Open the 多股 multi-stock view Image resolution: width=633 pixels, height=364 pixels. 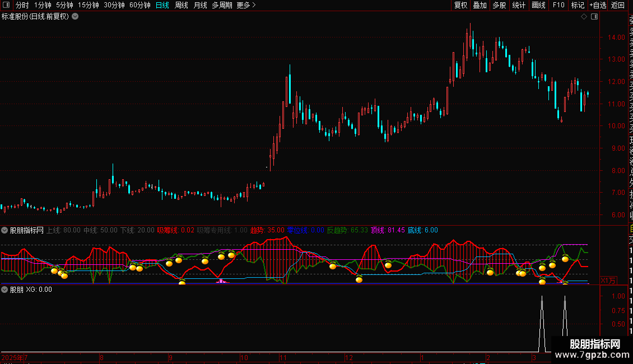pos(499,5)
